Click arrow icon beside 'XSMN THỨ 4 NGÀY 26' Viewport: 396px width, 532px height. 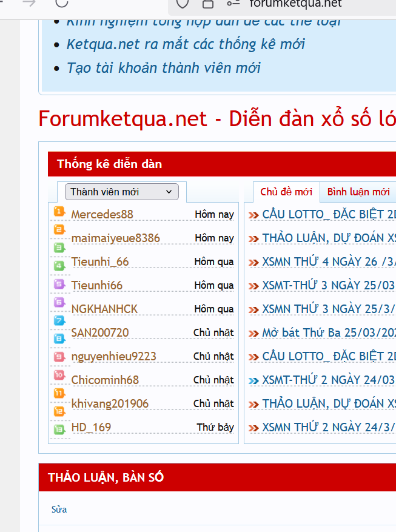pyautogui.click(x=253, y=263)
